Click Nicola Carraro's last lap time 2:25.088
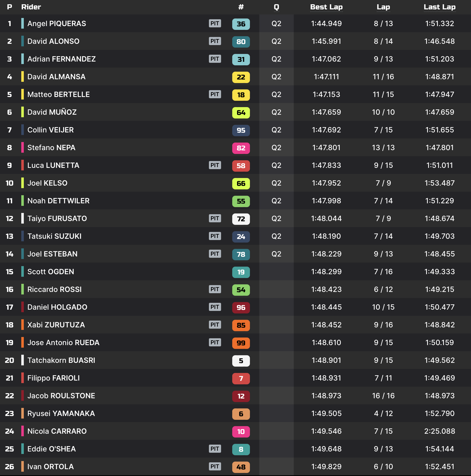This screenshot has width=471, height=476. 440,431
